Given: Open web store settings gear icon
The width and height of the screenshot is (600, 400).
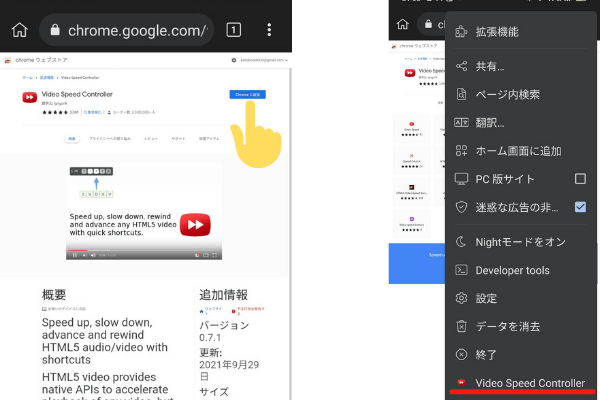Looking at the screenshot, I should [x=234, y=60].
